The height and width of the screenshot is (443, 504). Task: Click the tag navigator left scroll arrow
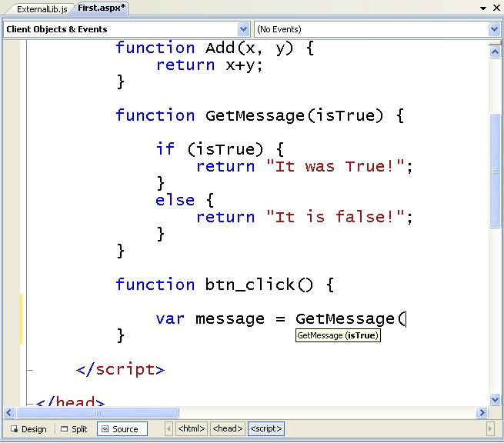point(168,428)
